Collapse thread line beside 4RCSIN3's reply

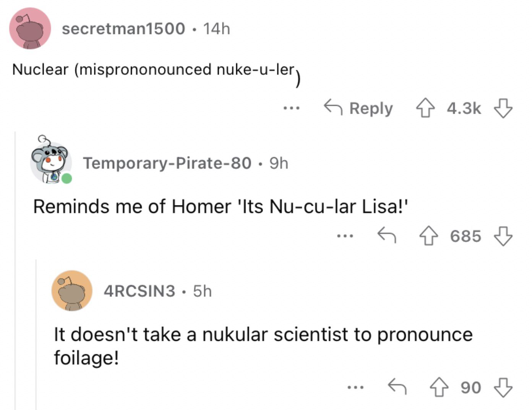[x=36, y=334]
